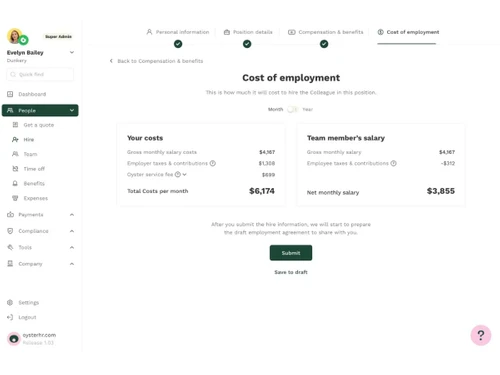Open the pink help question mark button
Image resolution: width=500 pixels, height=375 pixels.
click(481, 335)
